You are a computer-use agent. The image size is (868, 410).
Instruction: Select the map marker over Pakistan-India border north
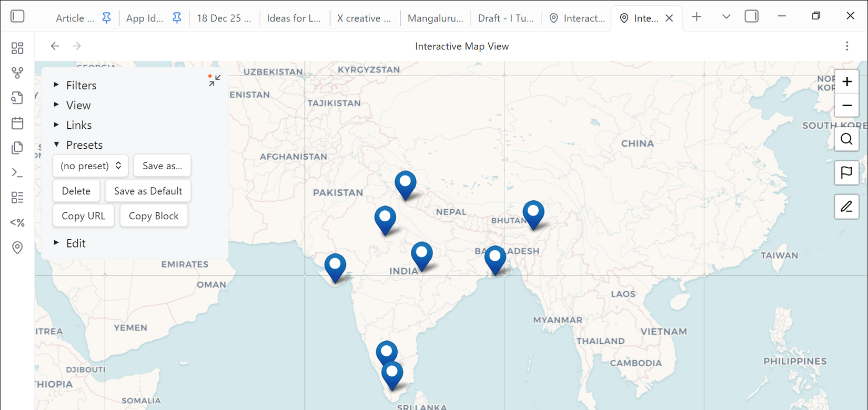tap(406, 184)
